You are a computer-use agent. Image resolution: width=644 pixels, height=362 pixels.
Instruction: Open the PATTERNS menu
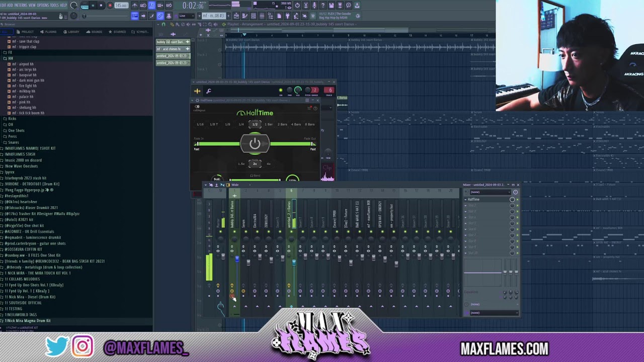click(x=21, y=5)
